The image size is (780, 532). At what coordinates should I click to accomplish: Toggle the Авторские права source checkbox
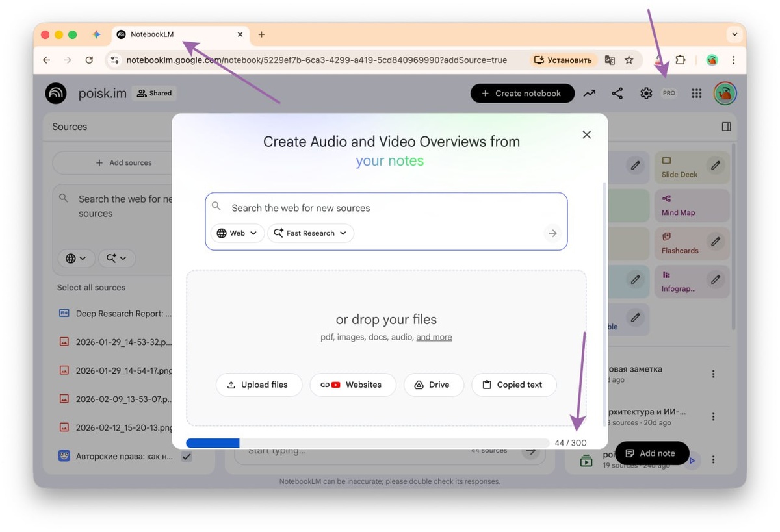[187, 457]
